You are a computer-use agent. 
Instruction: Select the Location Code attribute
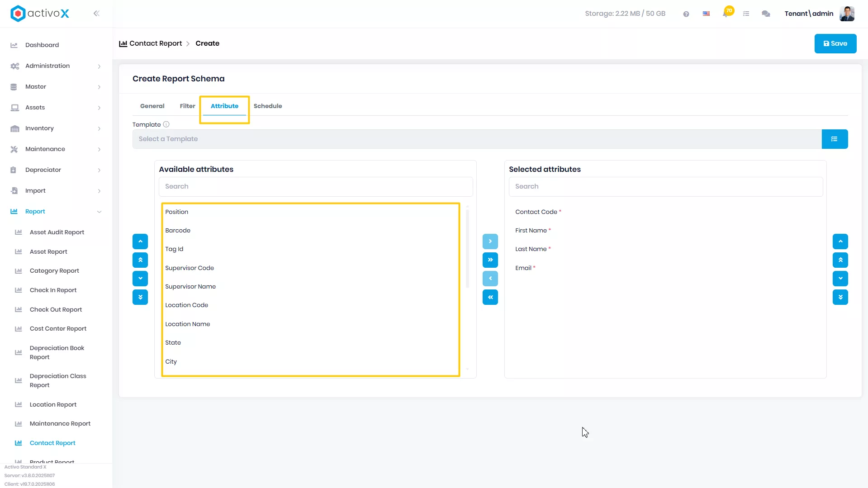186,305
